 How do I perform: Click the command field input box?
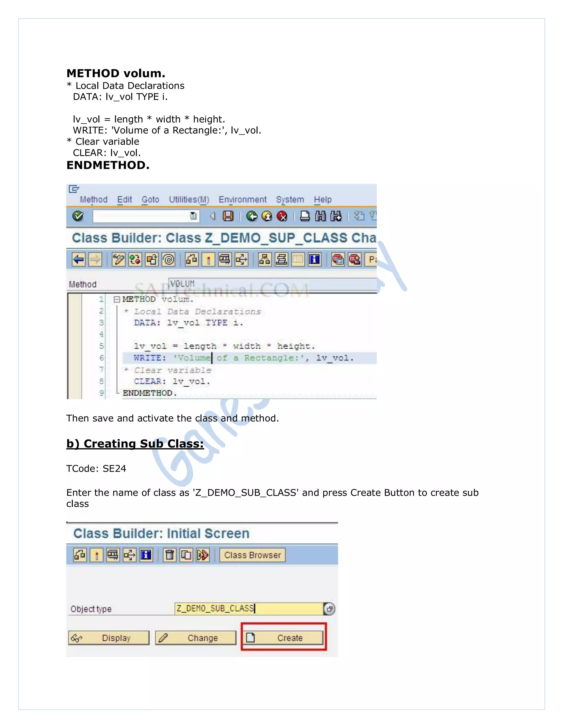(x=146, y=216)
